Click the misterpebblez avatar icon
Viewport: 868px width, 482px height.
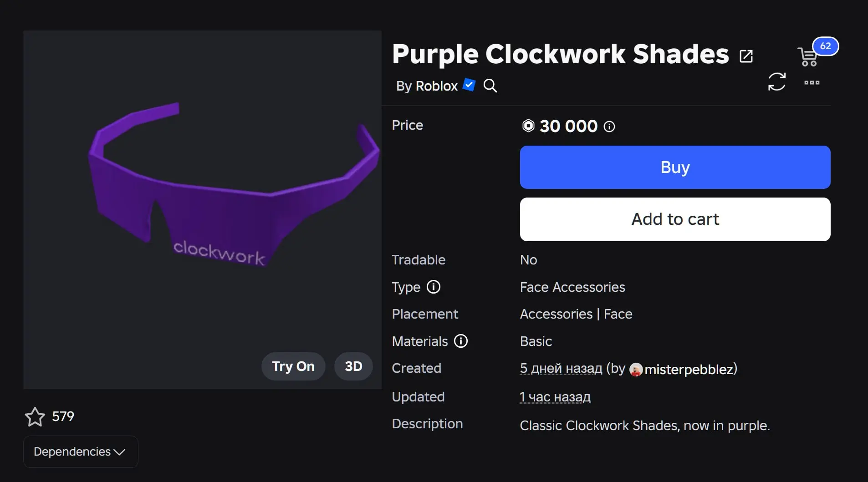(x=636, y=369)
